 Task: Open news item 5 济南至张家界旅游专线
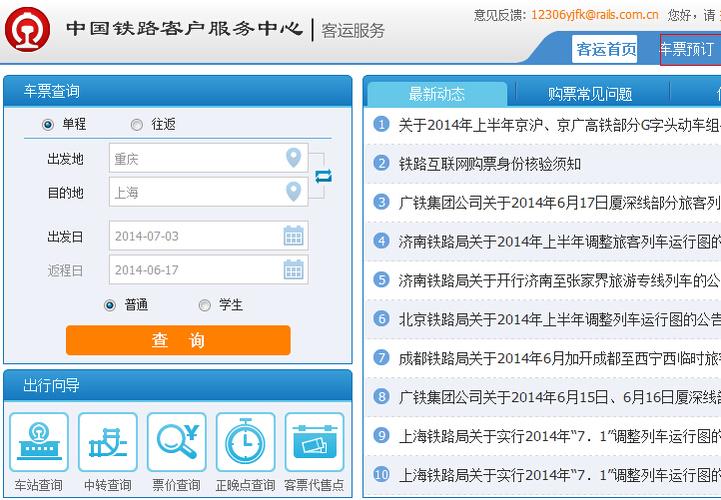coord(559,280)
